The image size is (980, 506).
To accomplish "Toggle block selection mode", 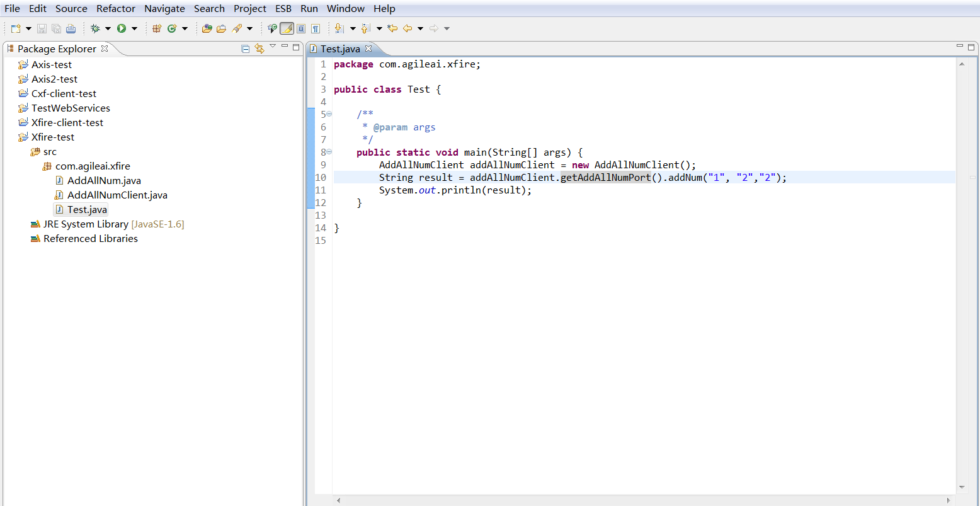I will (301, 28).
